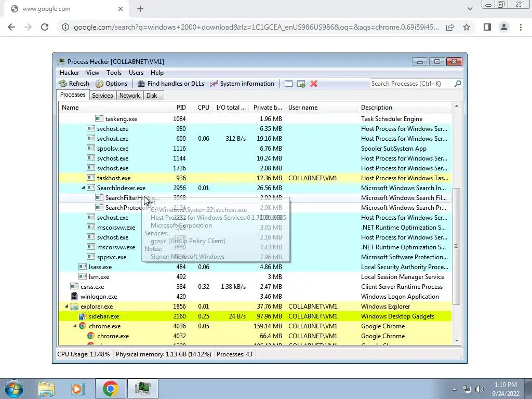Screen dimensions: 532x399
Task: Select mscorsvw.exe with 3.05 MB private bytes
Action: 255,228
